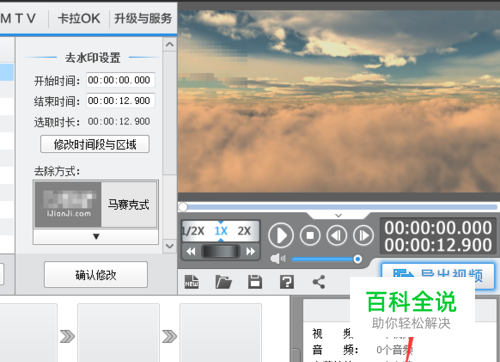Viewport: 500px width, 362px height.
Task: Set playback speed to 2X
Action: click(244, 231)
